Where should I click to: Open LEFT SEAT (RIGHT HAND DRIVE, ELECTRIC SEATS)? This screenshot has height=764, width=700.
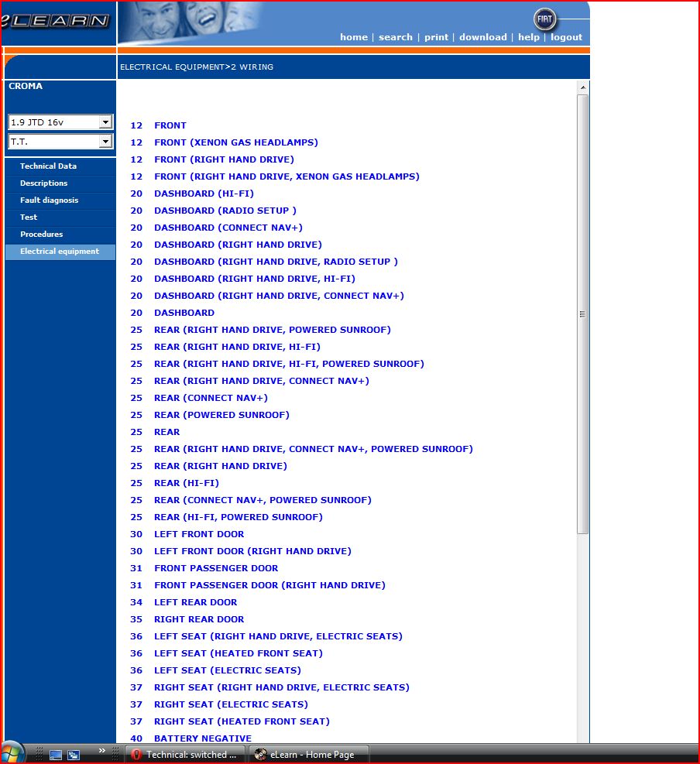click(278, 637)
